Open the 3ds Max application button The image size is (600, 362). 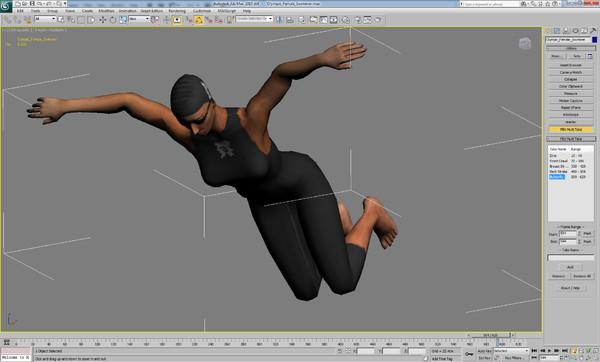pos(6,7)
